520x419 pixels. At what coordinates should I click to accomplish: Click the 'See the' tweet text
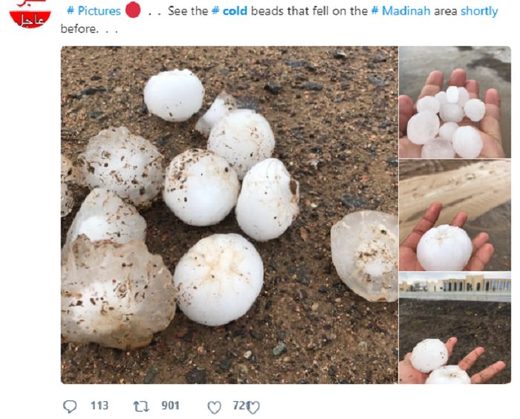(x=188, y=11)
